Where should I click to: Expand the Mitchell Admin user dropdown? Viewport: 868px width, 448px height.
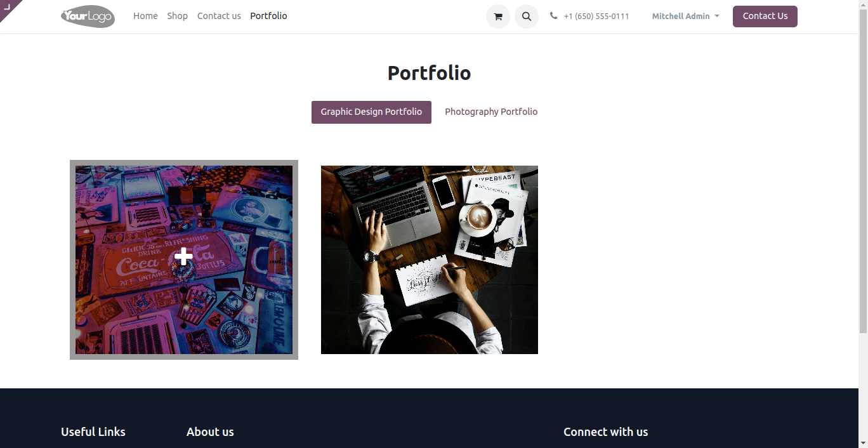tap(686, 16)
